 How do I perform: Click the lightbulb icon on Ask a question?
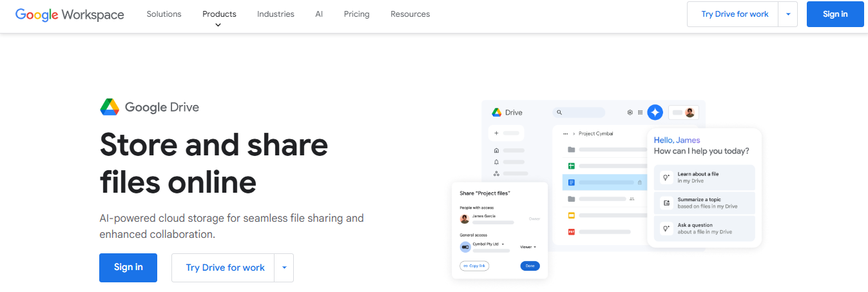[x=666, y=228]
